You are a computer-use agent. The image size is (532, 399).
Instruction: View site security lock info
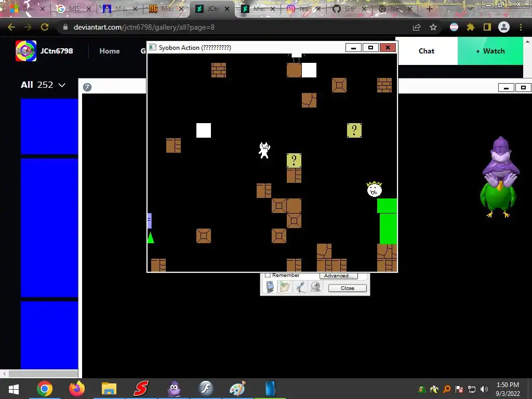[65, 27]
